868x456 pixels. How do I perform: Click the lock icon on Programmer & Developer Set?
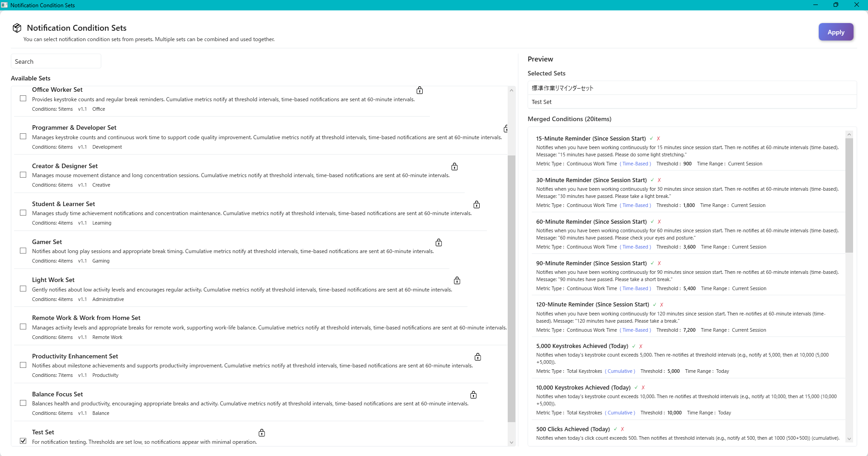(x=506, y=129)
